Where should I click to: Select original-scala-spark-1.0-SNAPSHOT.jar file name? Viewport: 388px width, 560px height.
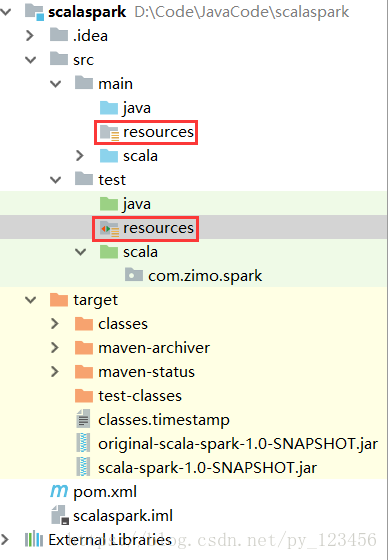pyautogui.click(x=238, y=444)
